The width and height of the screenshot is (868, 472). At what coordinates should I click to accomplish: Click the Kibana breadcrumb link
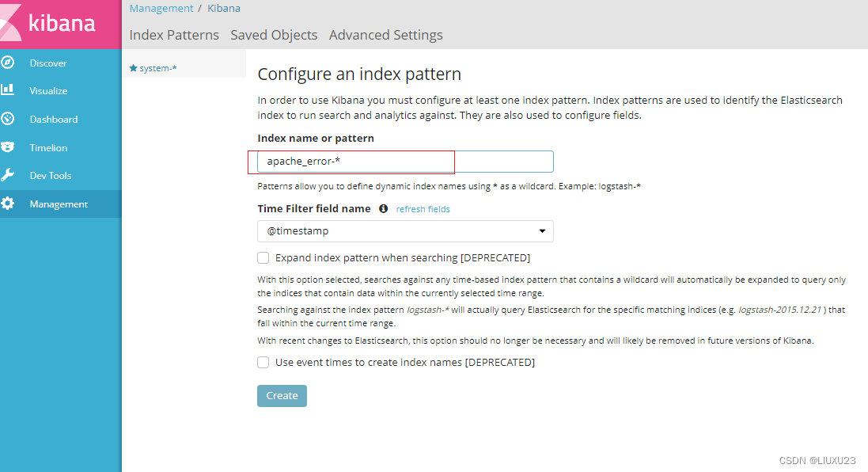coord(224,8)
